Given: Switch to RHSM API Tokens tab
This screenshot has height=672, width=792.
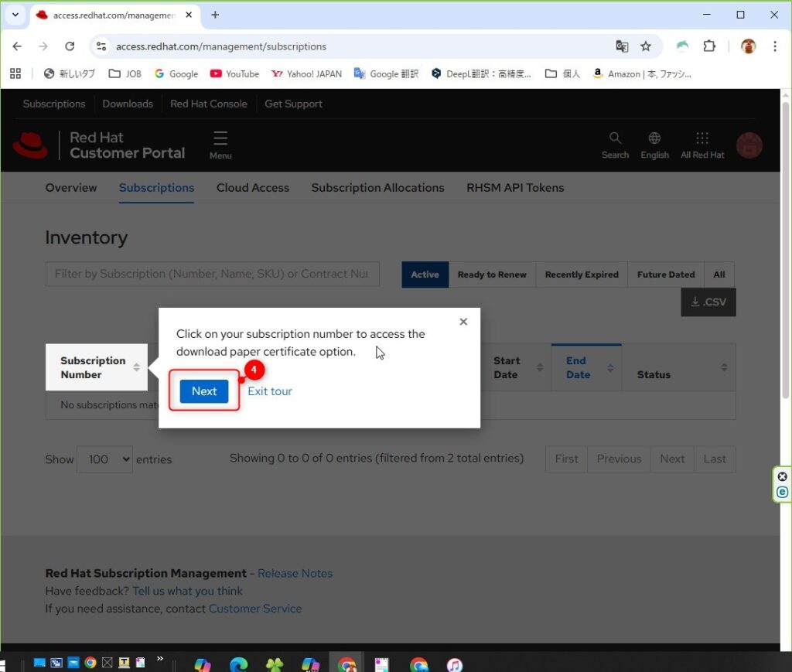Looking at the screenshot, I should (515, 188).
